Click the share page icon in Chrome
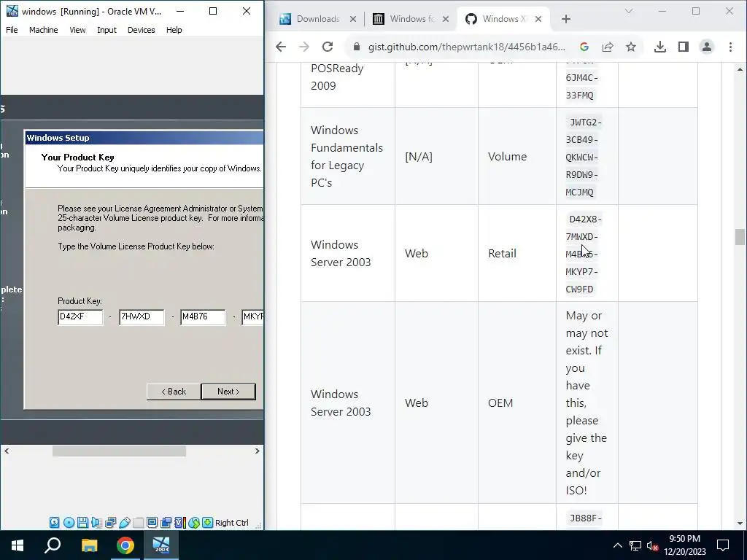The image size is (747, 560). click(608, 47)
